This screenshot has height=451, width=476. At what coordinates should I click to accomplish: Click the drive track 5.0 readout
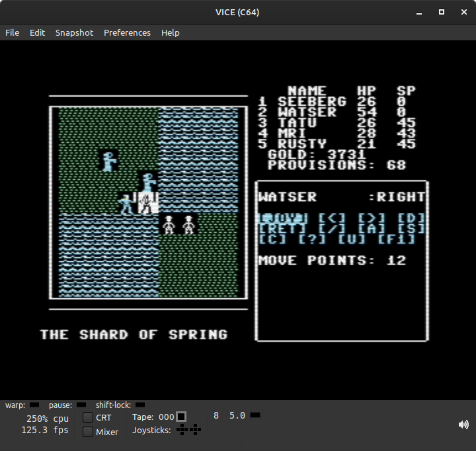(x=237, y=415)
